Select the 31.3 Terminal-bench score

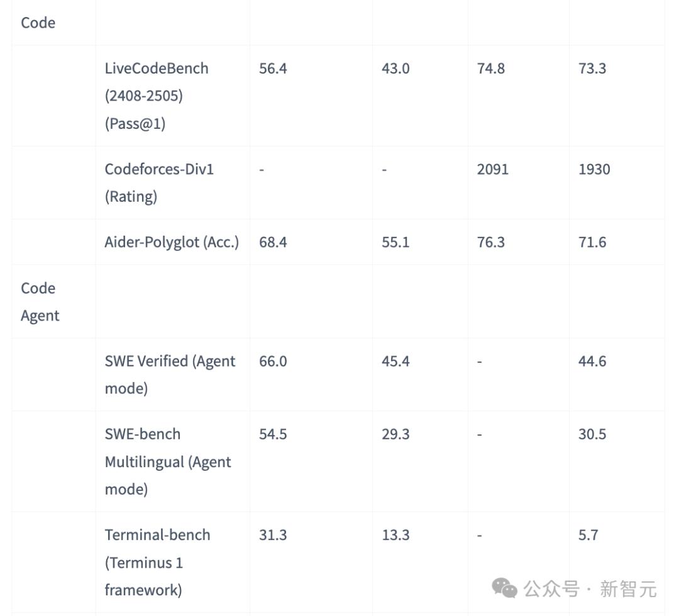(x=273, y=535)
